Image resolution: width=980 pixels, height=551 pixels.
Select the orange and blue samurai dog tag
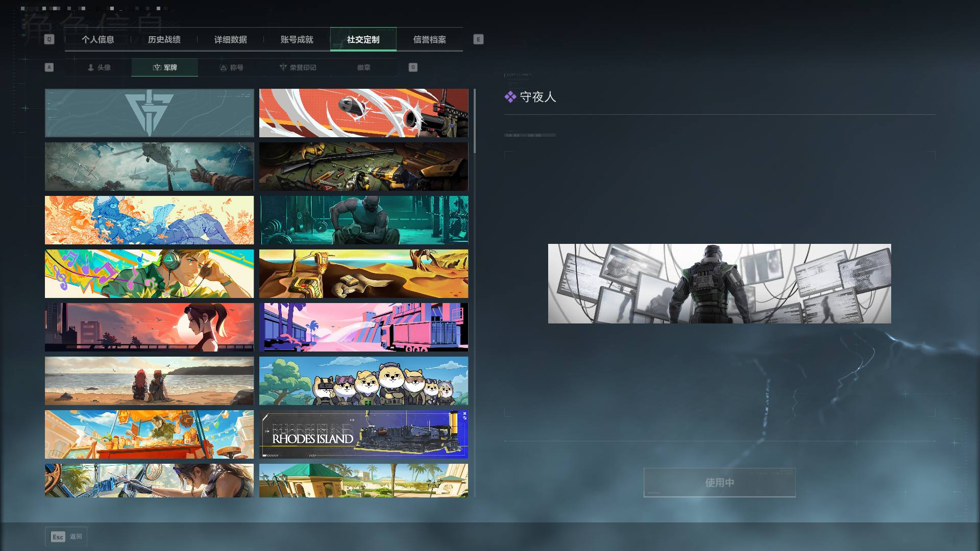coord(149,220)
